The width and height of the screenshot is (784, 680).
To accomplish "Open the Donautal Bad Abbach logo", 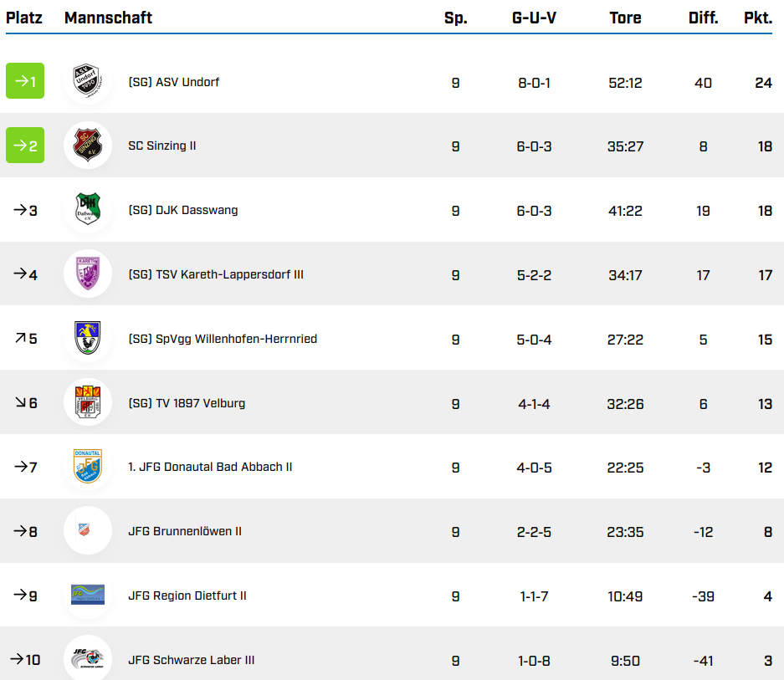I will click(x=87, y=467).
